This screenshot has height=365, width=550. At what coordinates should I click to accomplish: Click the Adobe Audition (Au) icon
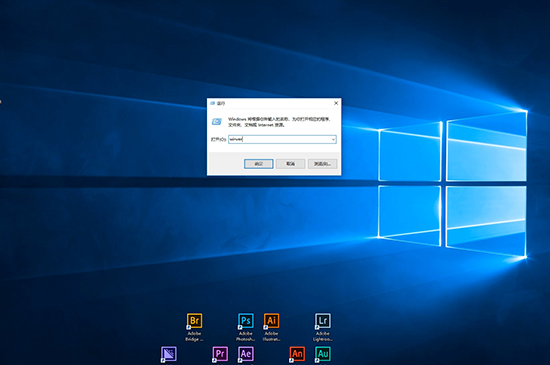323,354
